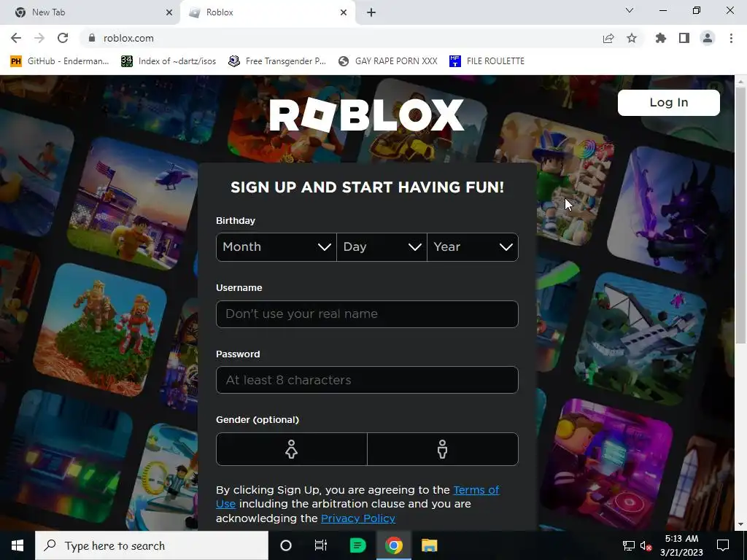Go back using the browser back arrow
Viewport: 747px width, 560px height.
16,38
